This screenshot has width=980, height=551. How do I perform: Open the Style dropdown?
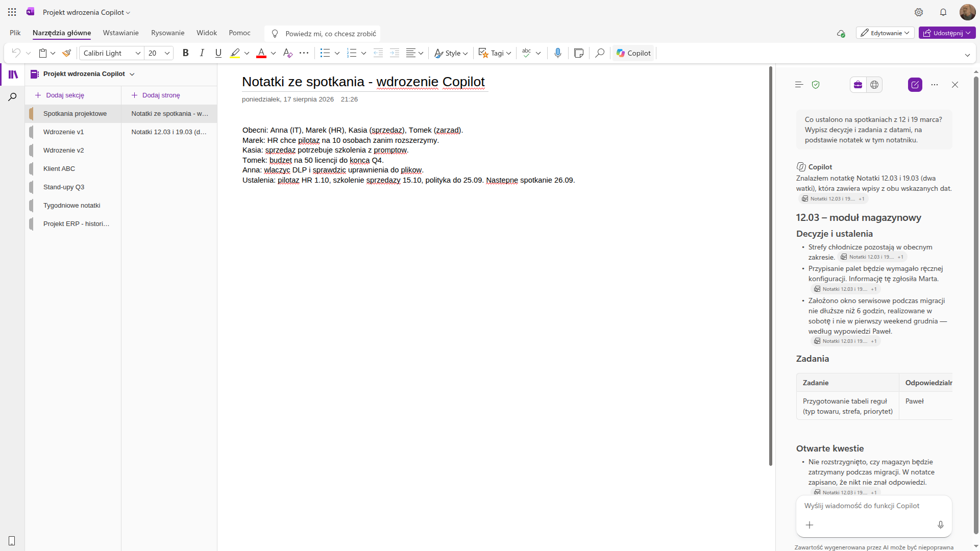pos(451,53)
